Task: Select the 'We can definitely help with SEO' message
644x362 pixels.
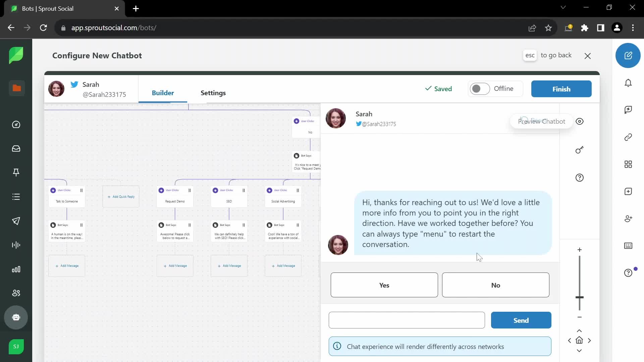Action: coord(229,231)
